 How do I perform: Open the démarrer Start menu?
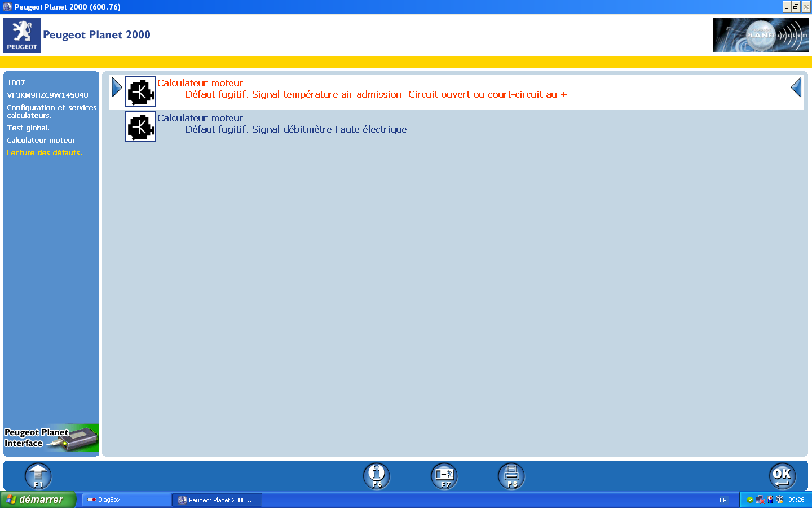point(37,500)
